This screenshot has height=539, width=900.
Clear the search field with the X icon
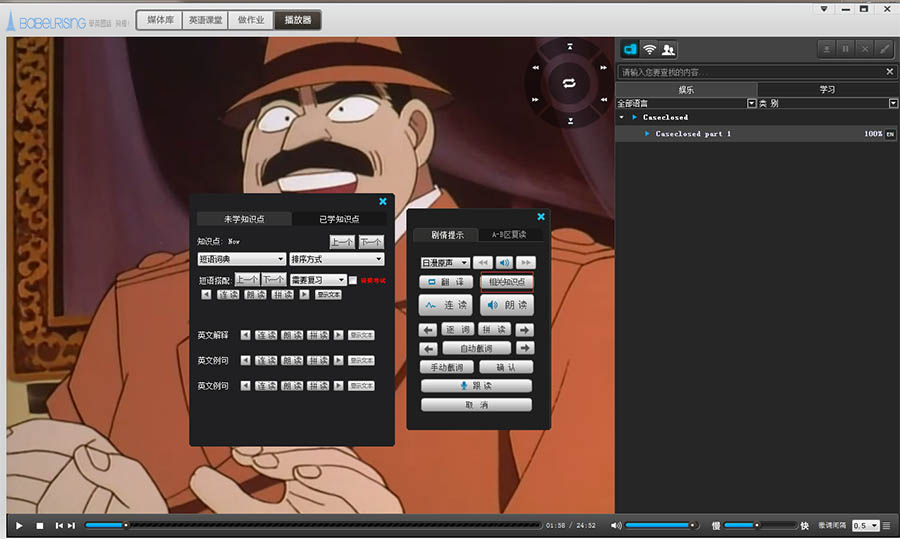click(890, 72)
